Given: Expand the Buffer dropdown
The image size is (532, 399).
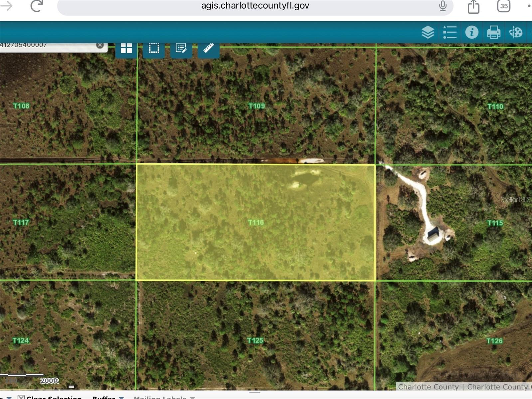Looking at the screenshot, I should (x=121, y=397).
